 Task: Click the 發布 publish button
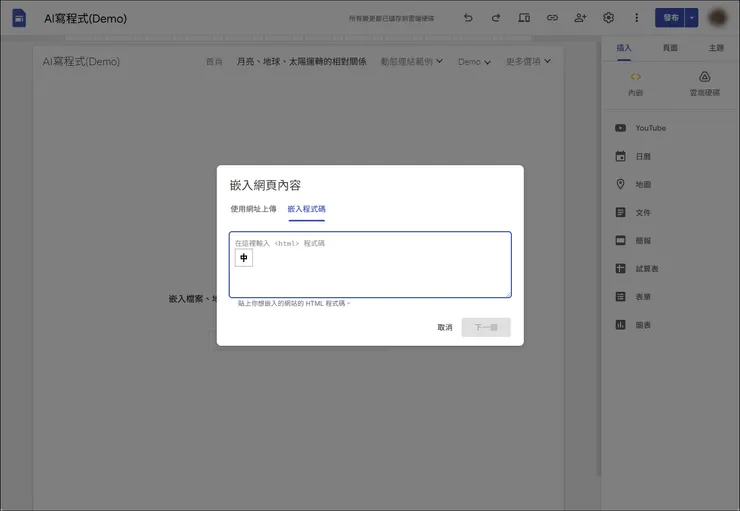click(x=670, y=18)
